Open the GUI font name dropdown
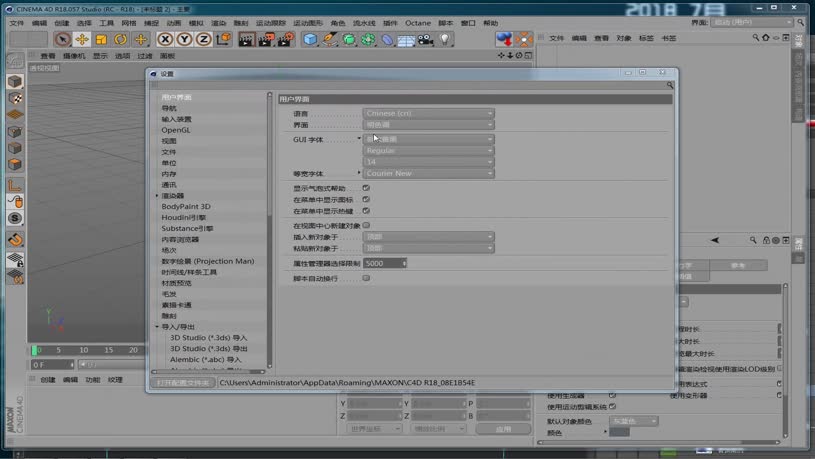Screen dimensions: 815x459 coord(428,139)
